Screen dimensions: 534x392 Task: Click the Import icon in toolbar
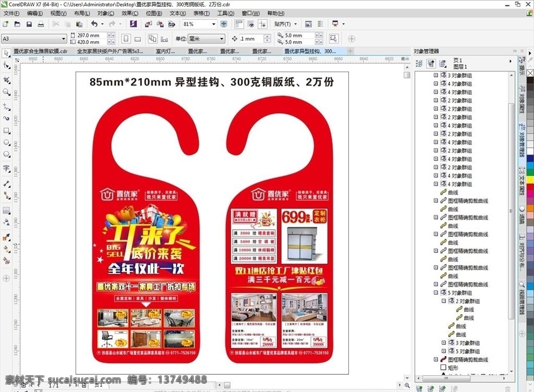148,24
